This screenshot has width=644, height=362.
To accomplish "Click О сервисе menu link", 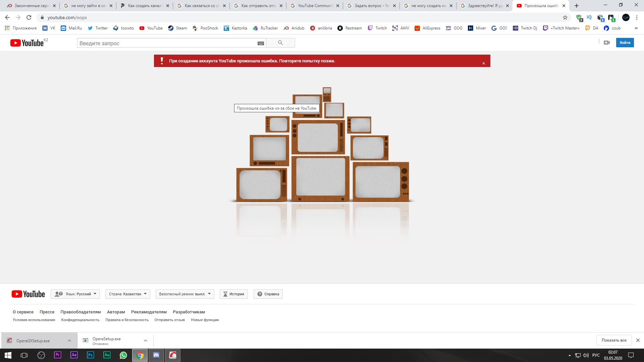I will [22, 312].
